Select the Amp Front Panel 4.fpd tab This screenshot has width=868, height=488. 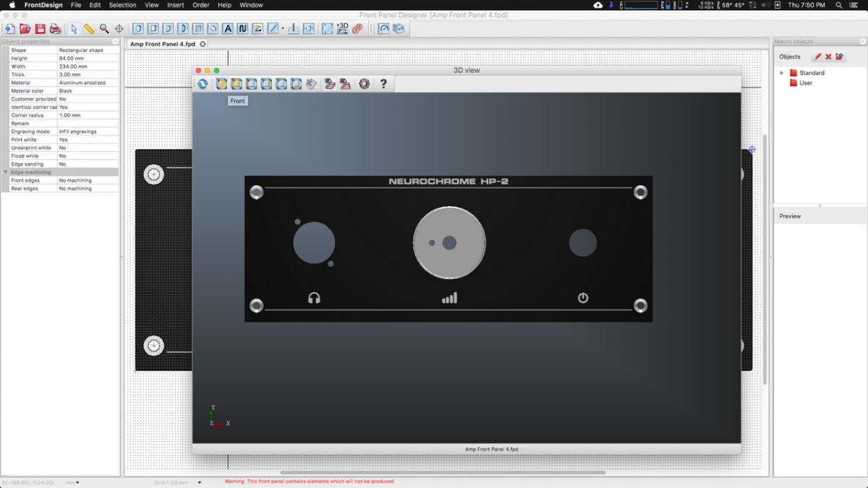pyautogui.click(x=162, y=44)
